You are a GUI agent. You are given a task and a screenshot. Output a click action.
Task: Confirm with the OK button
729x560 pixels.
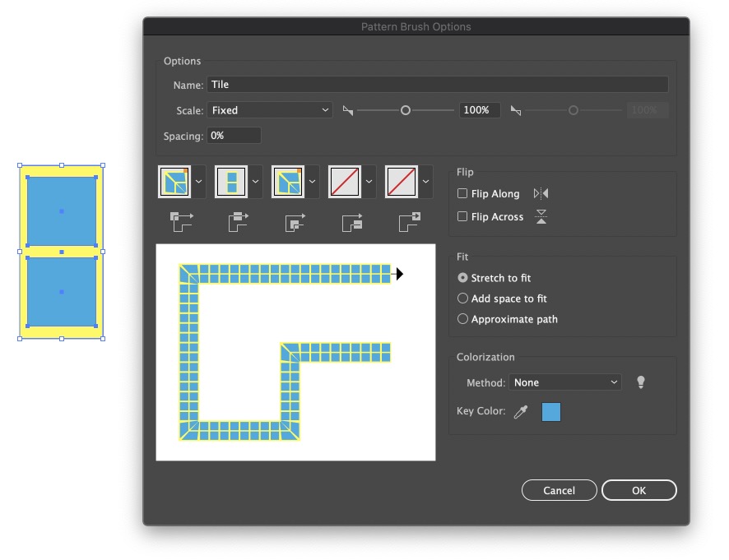click(638, 490)
